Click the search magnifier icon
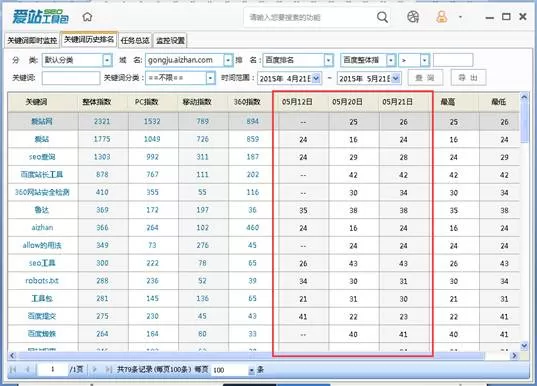Image resolution: width=537 pixels, height=386 pixels. tap(382, 17)
